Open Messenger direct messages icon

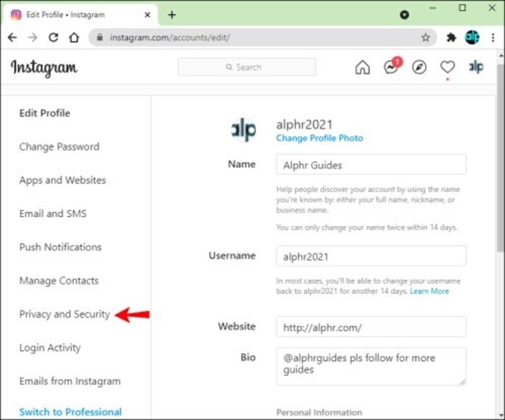tap(392, 66)
